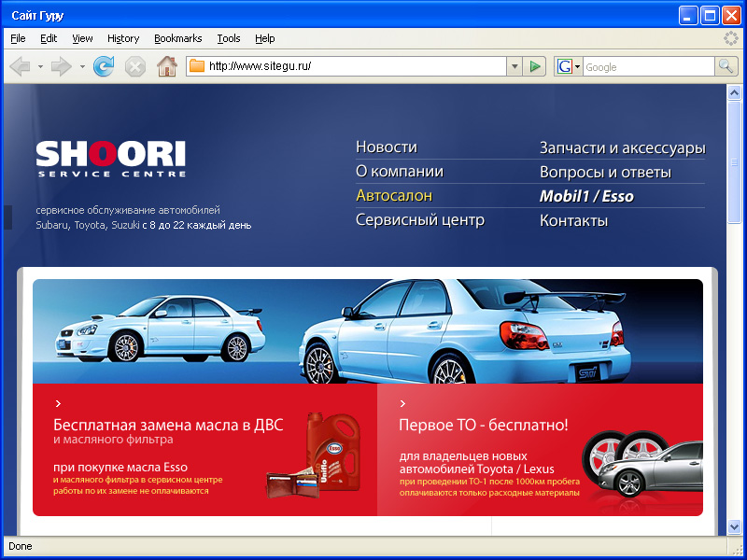Open the Сервисный центр link
Image resolution: width=747 pixels, height=560 pixels.
pos(420,219)
